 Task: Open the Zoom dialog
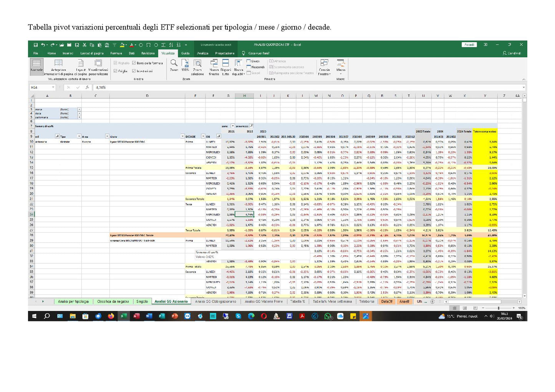[x=174, y=65]
